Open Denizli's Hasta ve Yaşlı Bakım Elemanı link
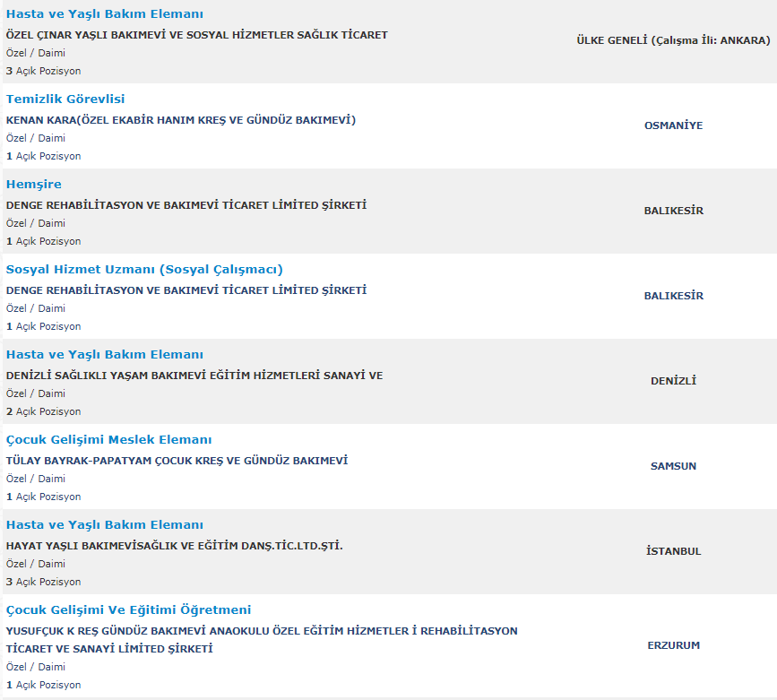777x700 pixels. coord(104,355)
